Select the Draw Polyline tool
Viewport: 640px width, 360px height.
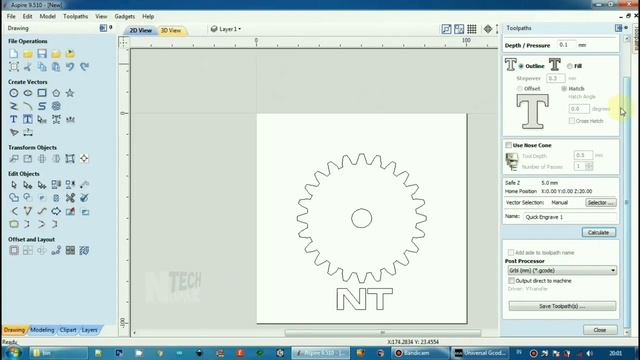click(13, 106)
